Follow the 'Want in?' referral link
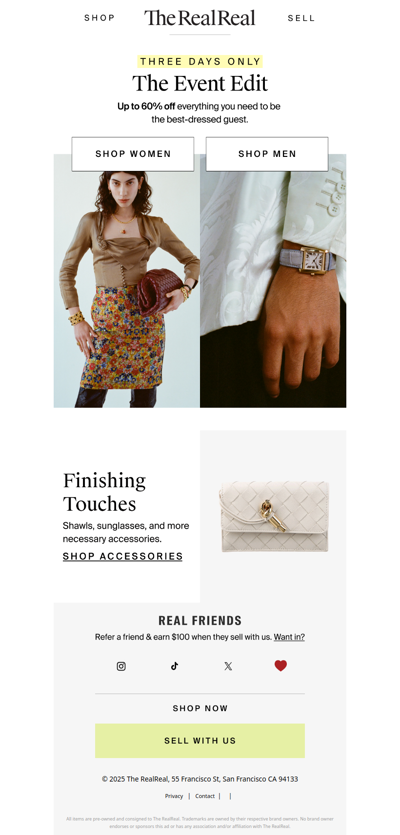Image resolution: width=400 pixels, height=835 pixels. point(289,637)
